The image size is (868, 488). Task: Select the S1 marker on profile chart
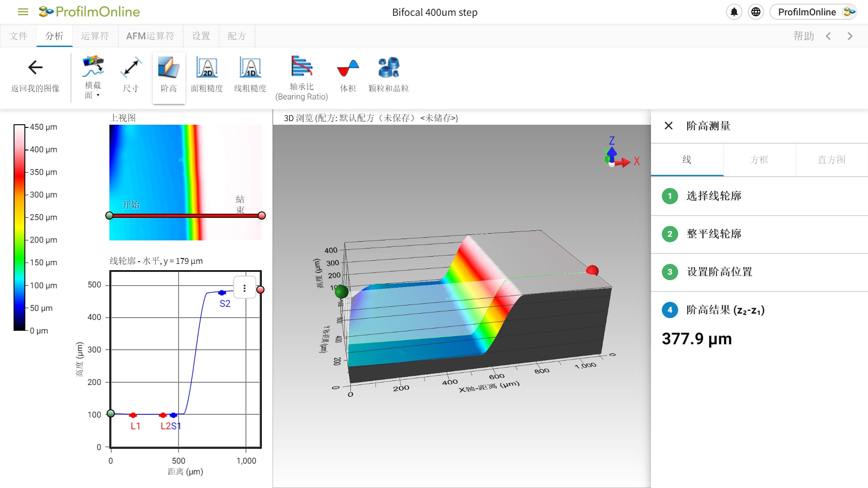pos(174,415)
